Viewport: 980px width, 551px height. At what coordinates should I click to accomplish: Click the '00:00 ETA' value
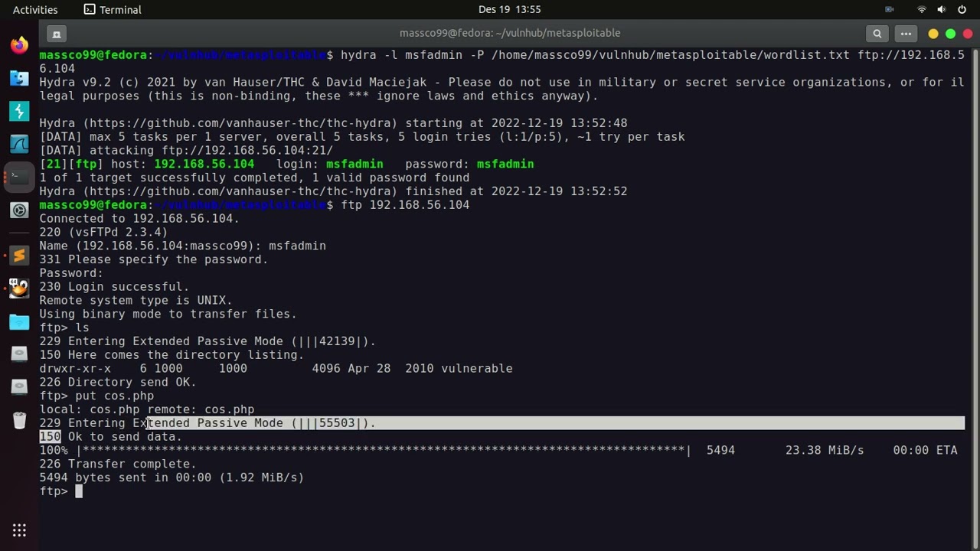coord(925,450)
